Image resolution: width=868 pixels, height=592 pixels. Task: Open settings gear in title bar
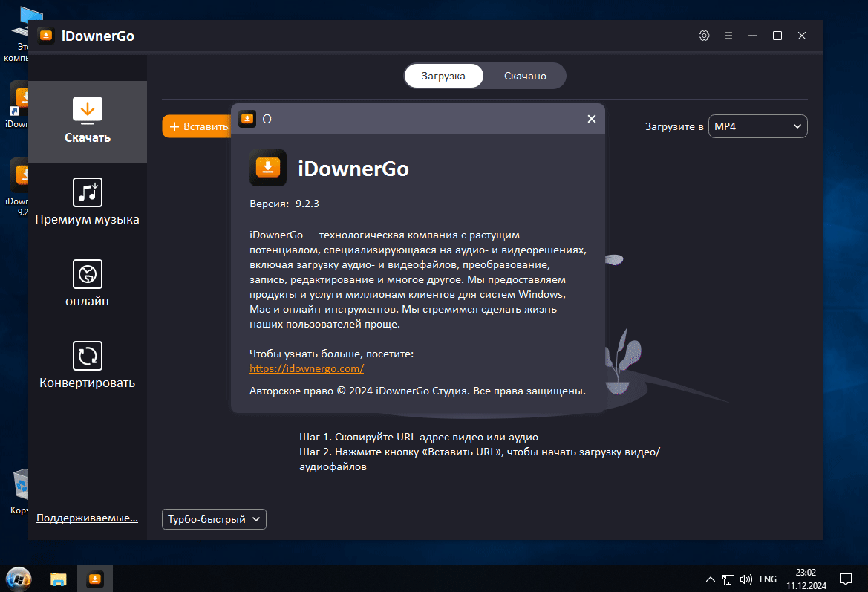(704, 36)
